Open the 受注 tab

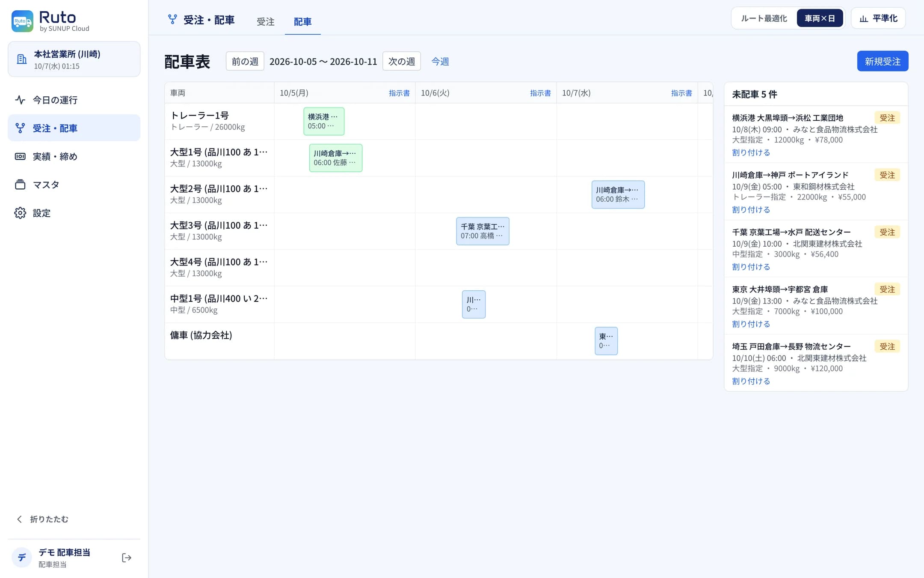[x=266, y=21]
